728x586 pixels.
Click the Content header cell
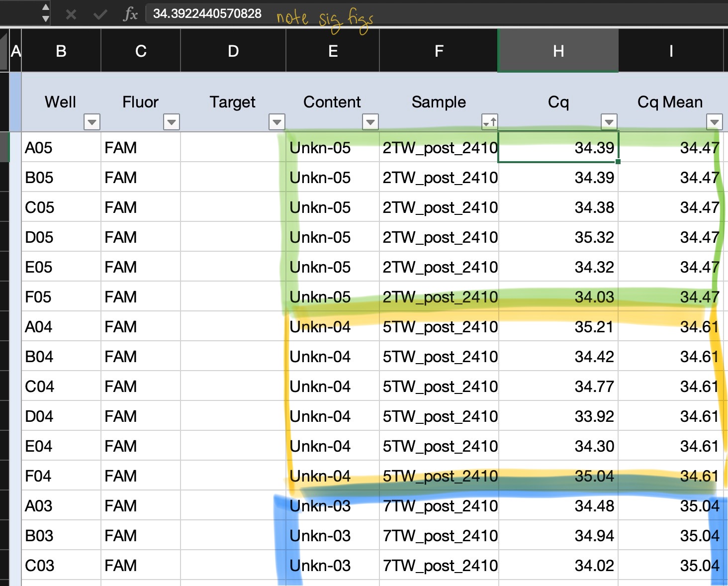tap(333, 102)
